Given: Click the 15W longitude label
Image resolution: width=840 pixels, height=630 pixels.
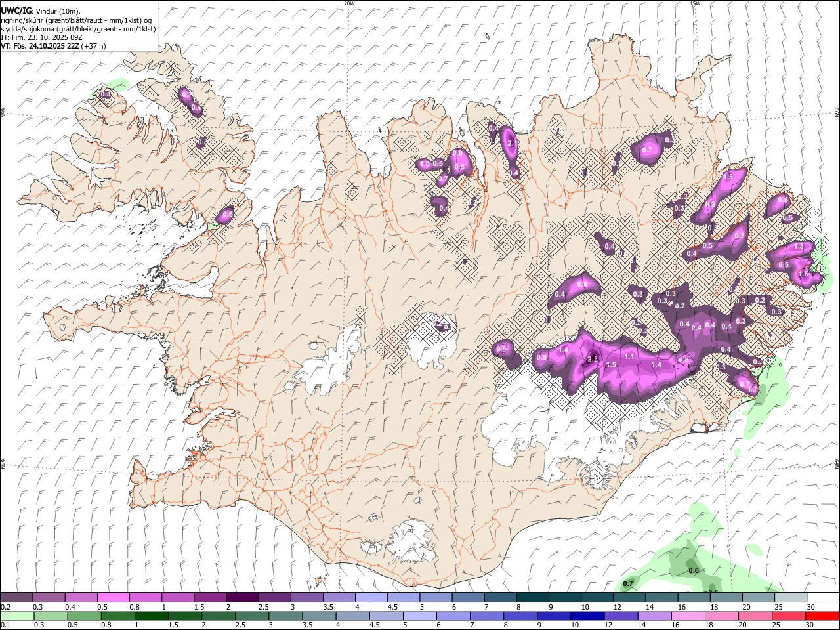Looking at the screenshot, I should [695, 3].
